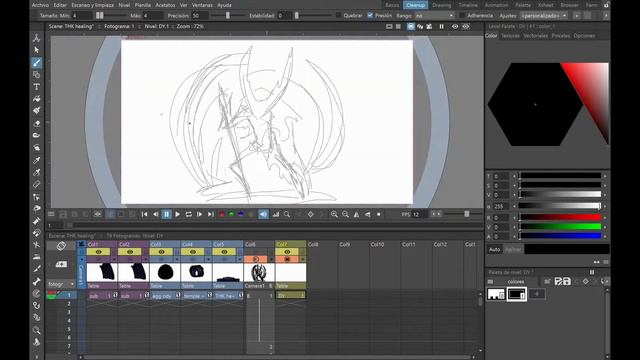Uncheck the Presión checkbox
Screen dimensions: 640x360
pyautogui.click(x=370, y=15)
